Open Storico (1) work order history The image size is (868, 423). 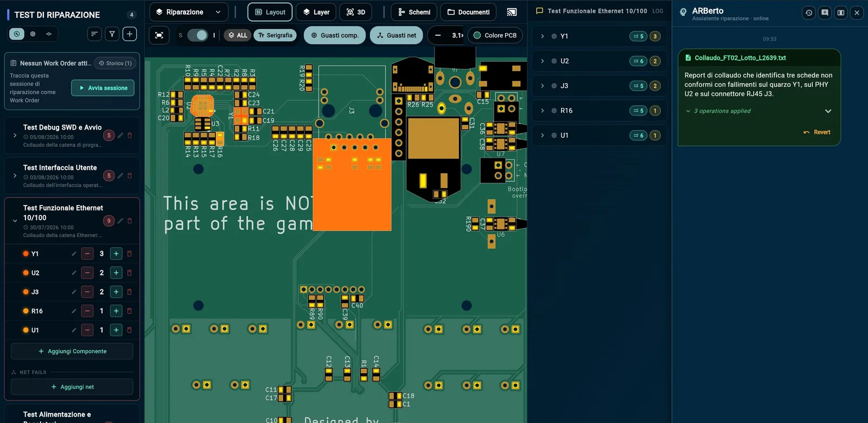tap(115, 63)
